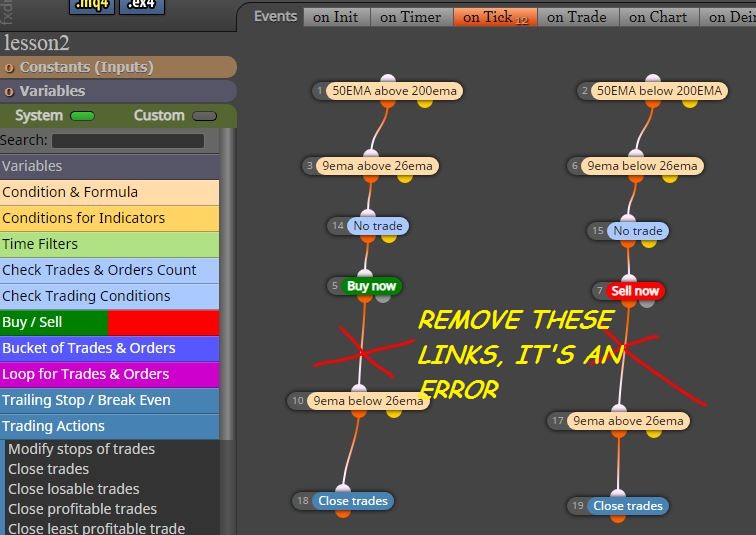
Task: Click top input connector of block 1
Action: [388, 79]
